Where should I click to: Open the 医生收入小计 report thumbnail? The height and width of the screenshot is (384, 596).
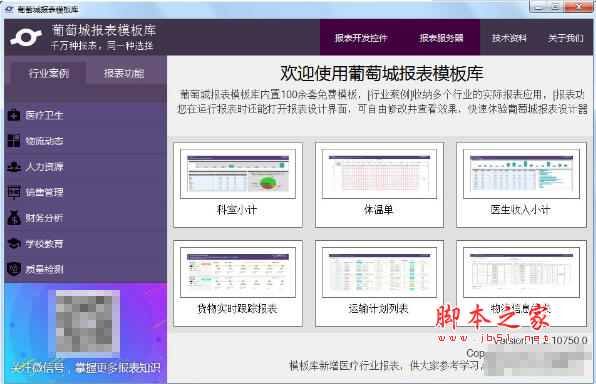pos(521,174)
